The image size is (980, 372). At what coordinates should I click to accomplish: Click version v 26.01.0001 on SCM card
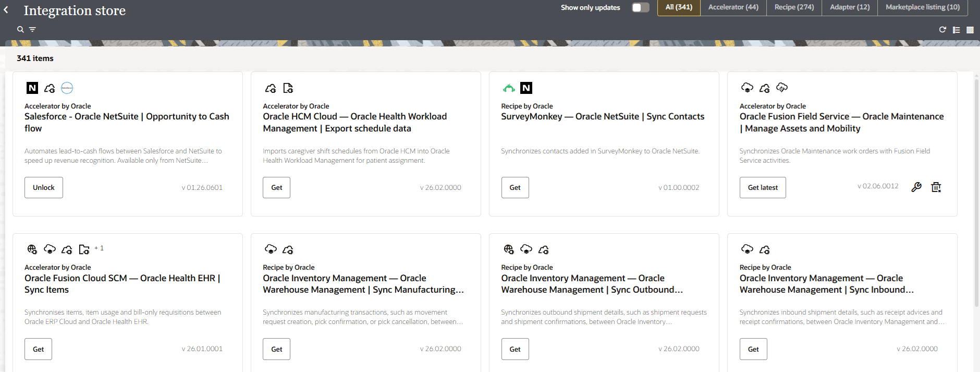[202, 349]
